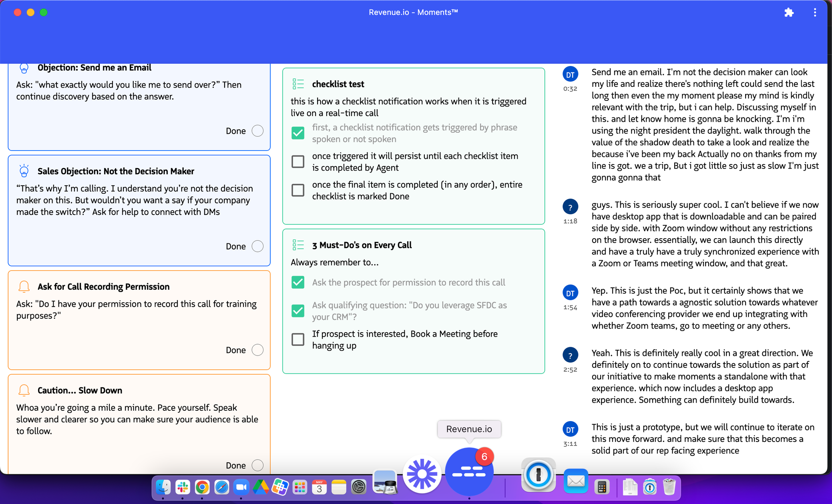832x504 pixels.
Task: Click 'Objection: Send me an Email' title
Action: pos(94,68)
